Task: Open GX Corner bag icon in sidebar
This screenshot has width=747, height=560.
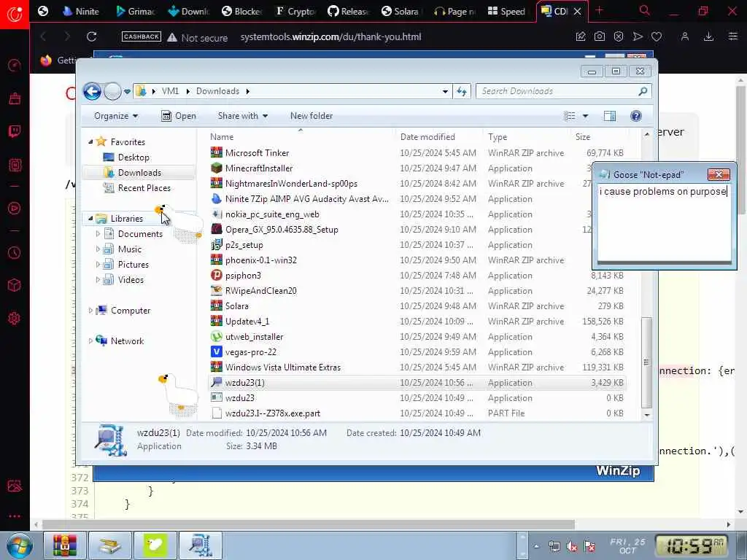Action: click(15, 98)
